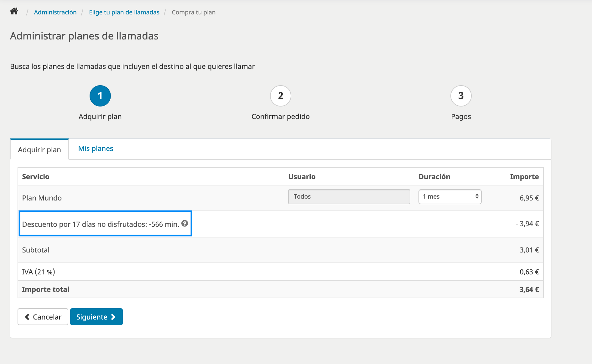Viewport: 592px width, 364px height.
Task: Proceed with the Siguiente button
Action: pos(96,317)
